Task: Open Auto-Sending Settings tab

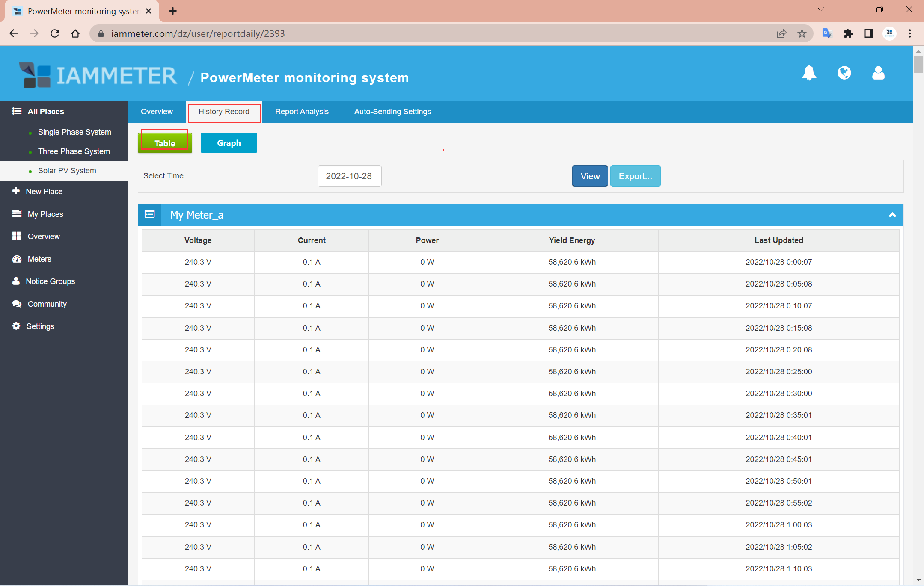Action: tap(392, 112)
